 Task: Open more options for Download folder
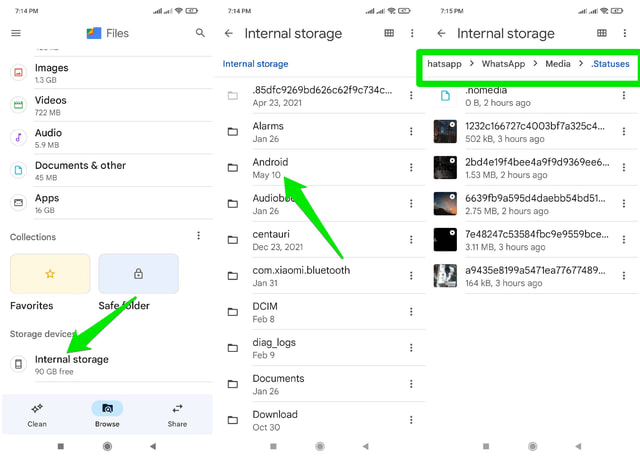(411, 420)
